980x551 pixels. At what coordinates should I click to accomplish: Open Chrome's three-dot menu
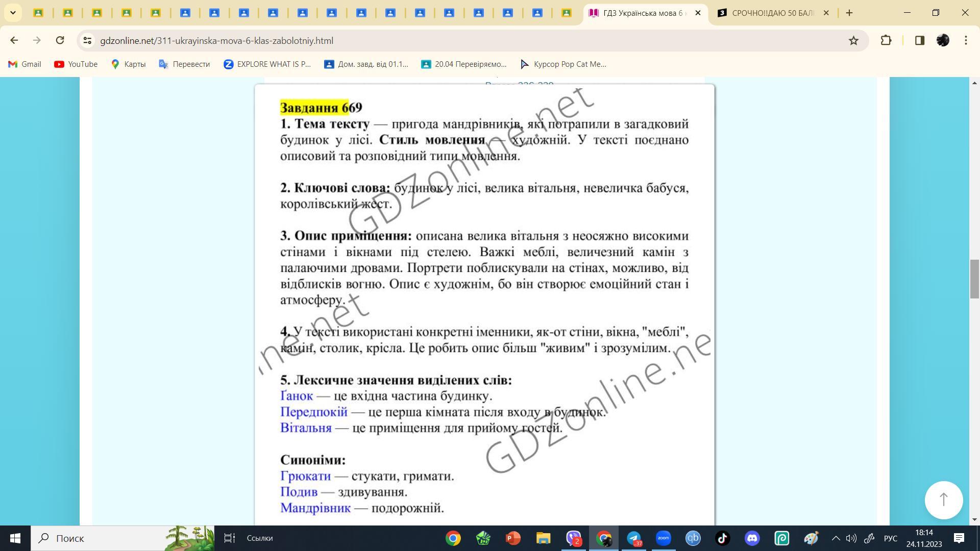[x=966, y=40]
